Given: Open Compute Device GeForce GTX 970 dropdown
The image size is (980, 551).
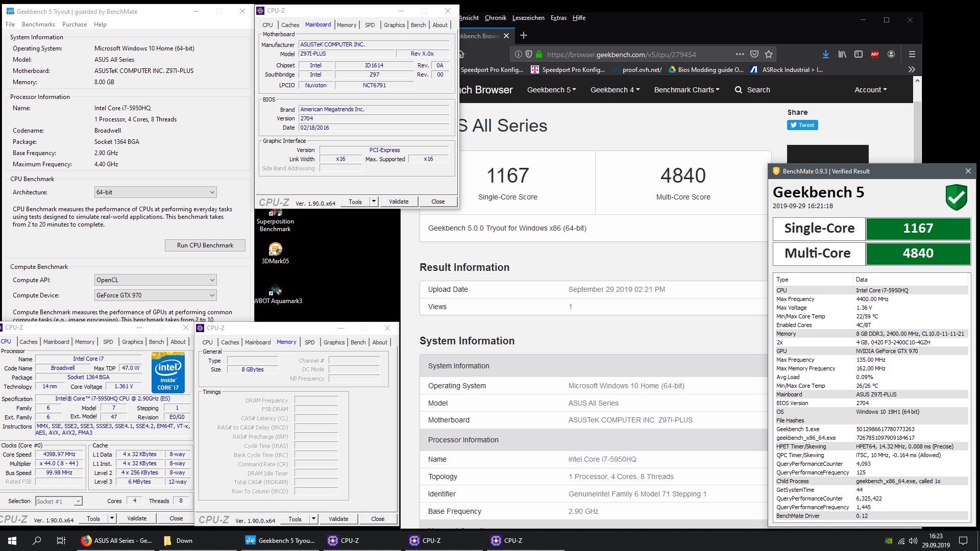Looking at the screenshot, I should click(x=156, y=295).
